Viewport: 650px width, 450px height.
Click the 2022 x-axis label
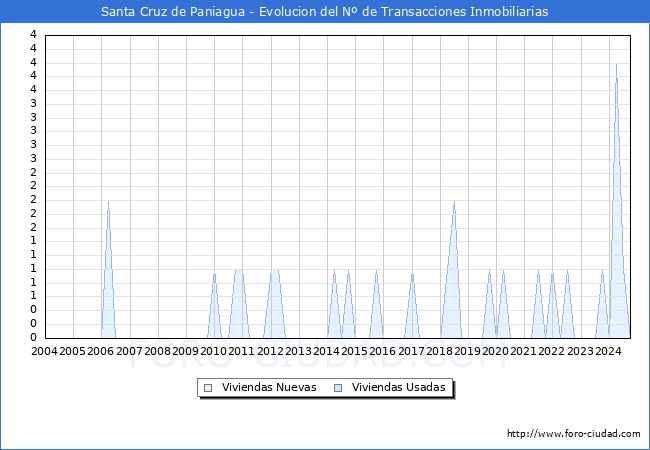point(552,351)
